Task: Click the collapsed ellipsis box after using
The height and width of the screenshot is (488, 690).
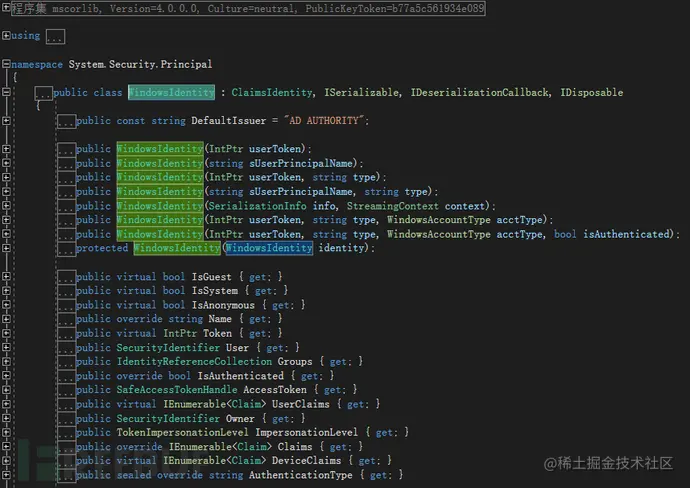Action: 55,37
